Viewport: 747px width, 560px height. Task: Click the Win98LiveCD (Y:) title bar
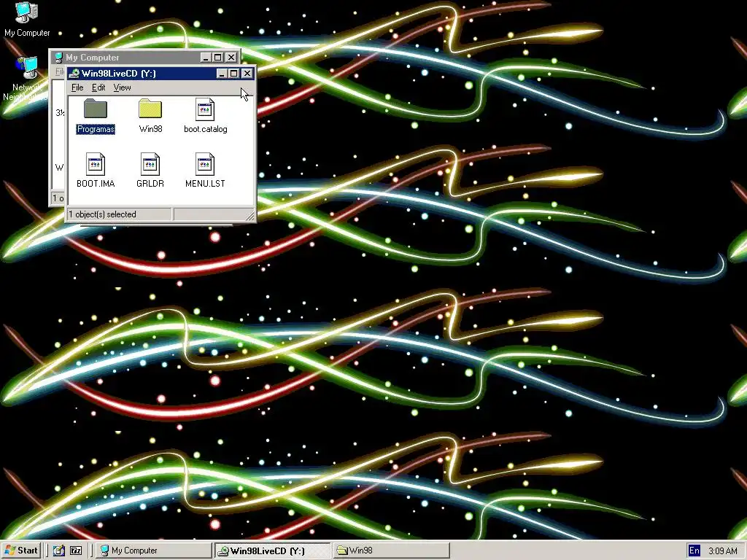click(160, 74)
